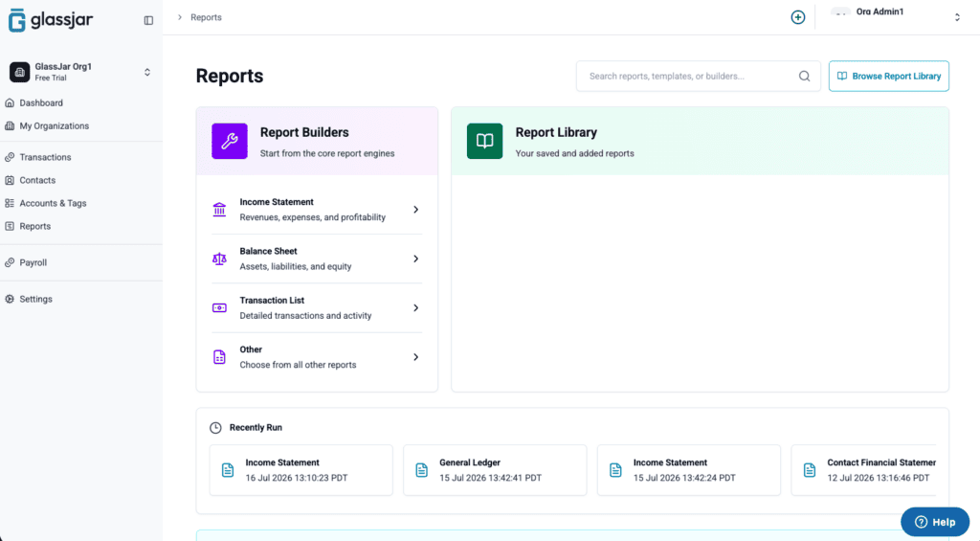Click the Free Trial label
The height and width of the screenshot is (541, 980).
[x=51, y=79]
